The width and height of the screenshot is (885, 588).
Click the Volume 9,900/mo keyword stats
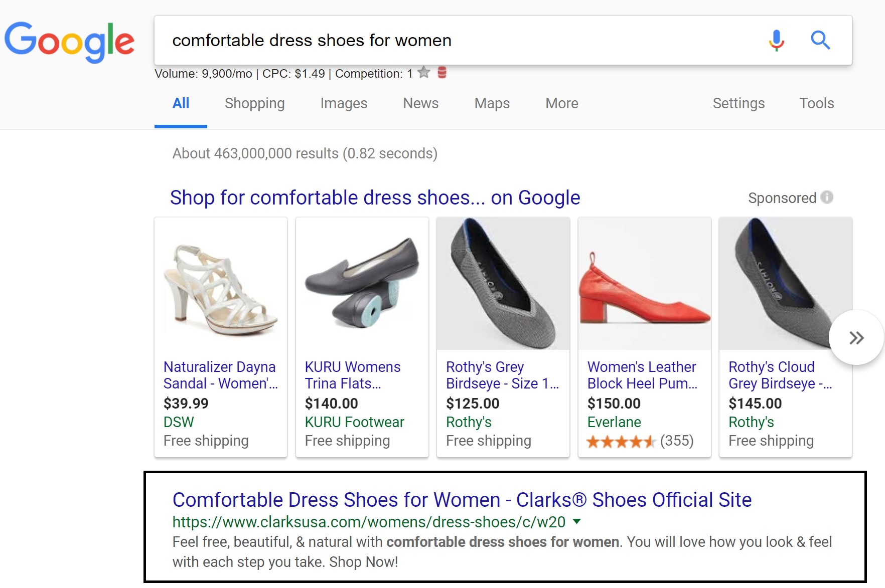click(283, 74)
